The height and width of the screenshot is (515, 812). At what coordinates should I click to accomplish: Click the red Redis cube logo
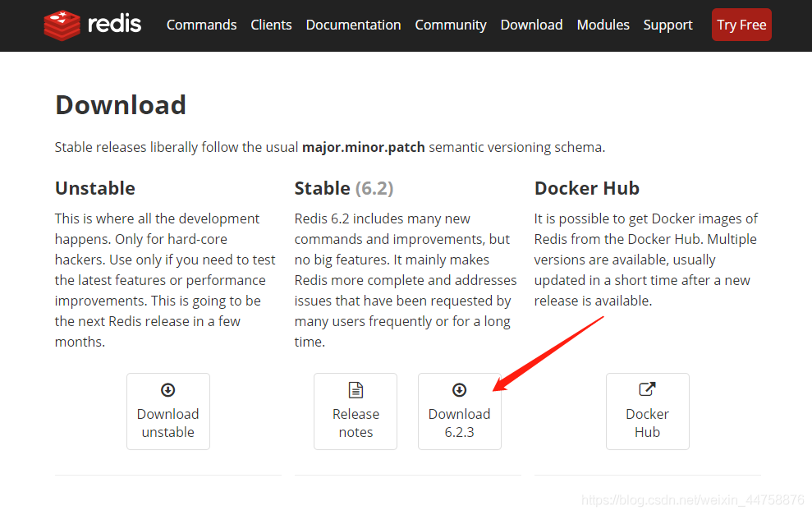[x=62, y=25]
